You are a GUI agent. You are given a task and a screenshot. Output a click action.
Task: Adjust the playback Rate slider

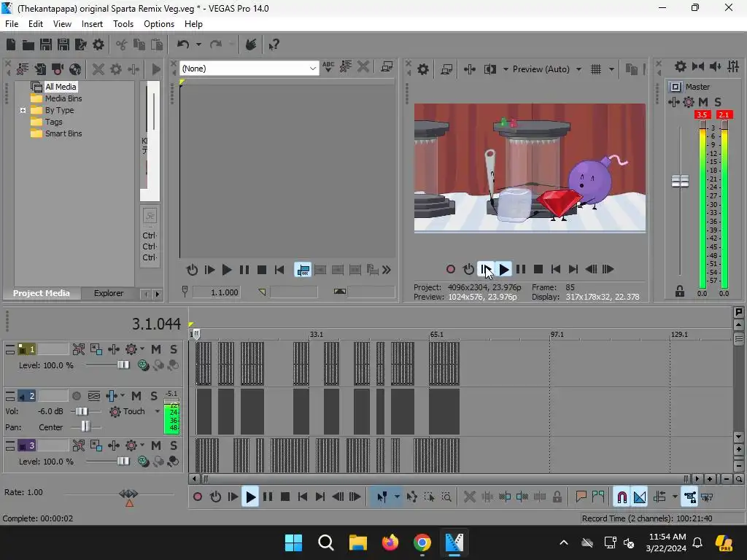(x=128, y=495)
